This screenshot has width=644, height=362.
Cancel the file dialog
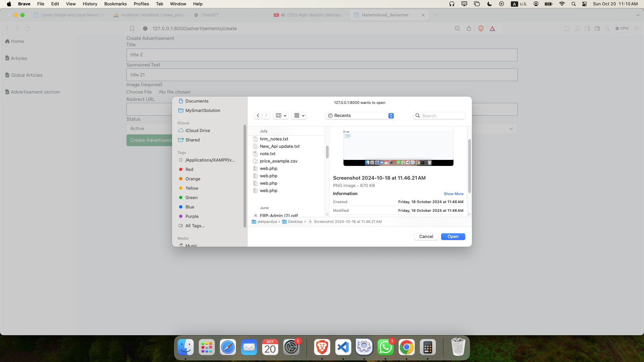pos(426,237)
